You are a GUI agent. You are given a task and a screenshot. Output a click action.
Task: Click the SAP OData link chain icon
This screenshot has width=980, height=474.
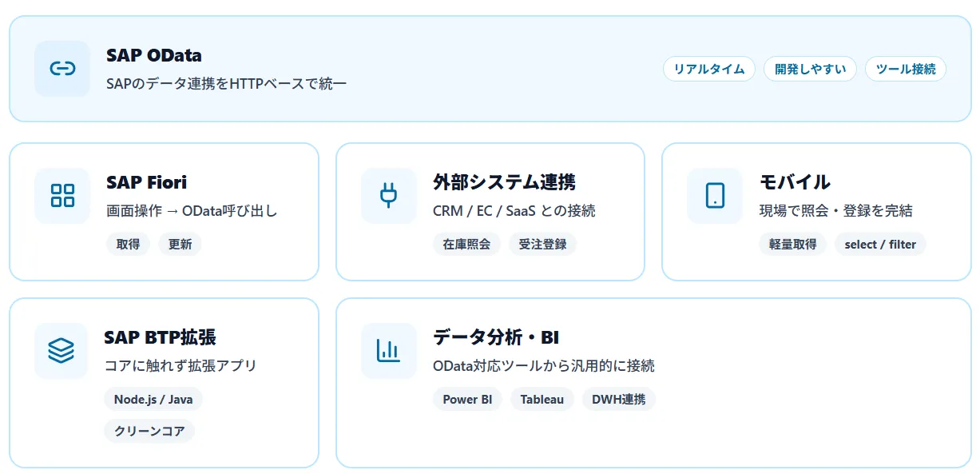62,69
